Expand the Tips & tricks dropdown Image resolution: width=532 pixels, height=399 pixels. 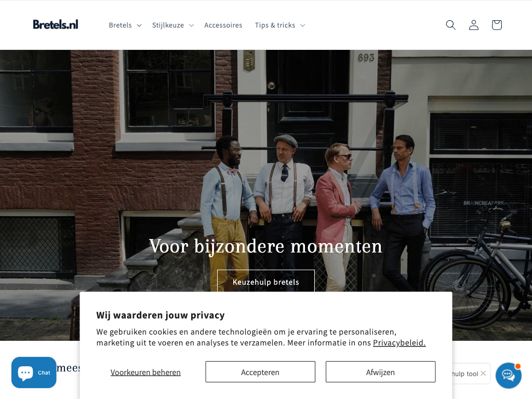point(280,25)
